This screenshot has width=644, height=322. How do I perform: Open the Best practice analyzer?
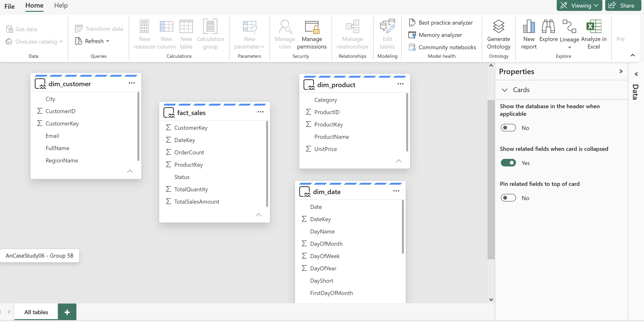(441, 22)
